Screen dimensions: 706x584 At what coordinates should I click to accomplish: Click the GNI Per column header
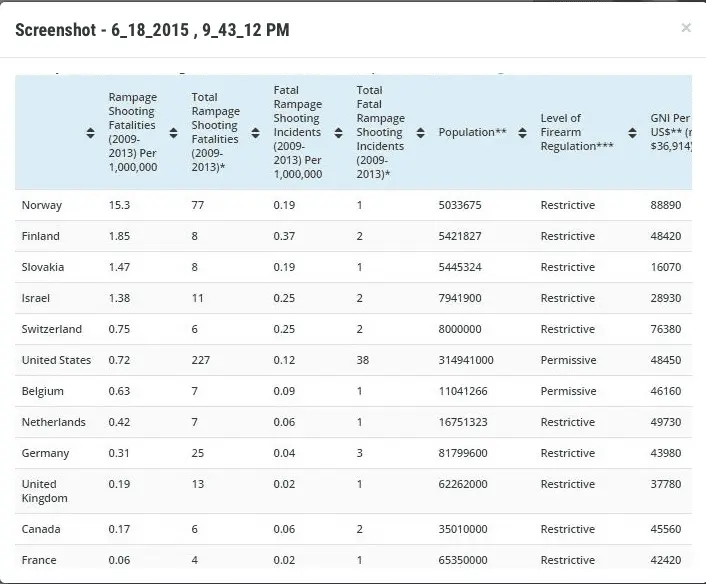[x=670, y=132]
